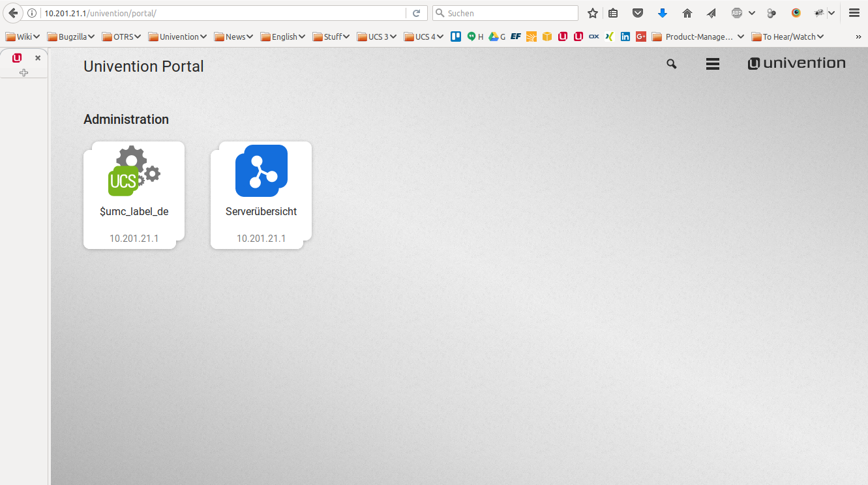Screen dimensions: 868x485
Task: Open the UCS management console tile
Action: pyautogui.click(x=134, y=194)
